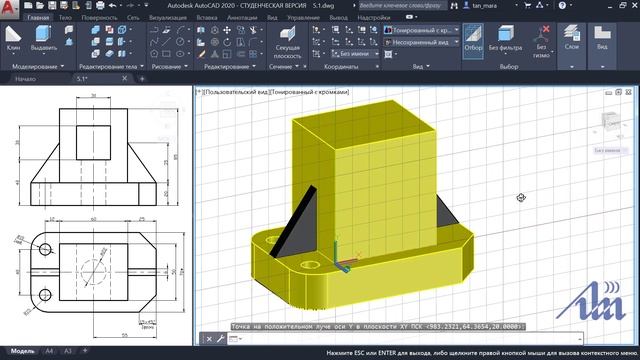640x360 pixels.
Task: Open the Тонированный с кромками visual style dropdown
Action: click(x=422, y=30)
